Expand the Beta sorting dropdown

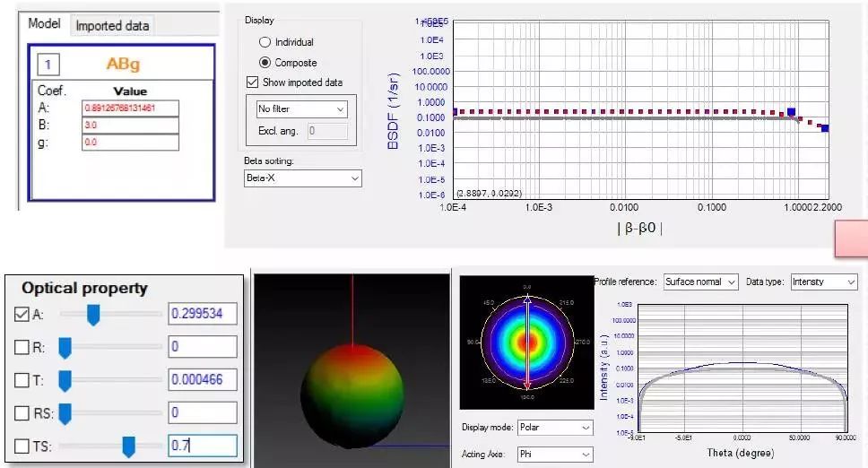302,178
